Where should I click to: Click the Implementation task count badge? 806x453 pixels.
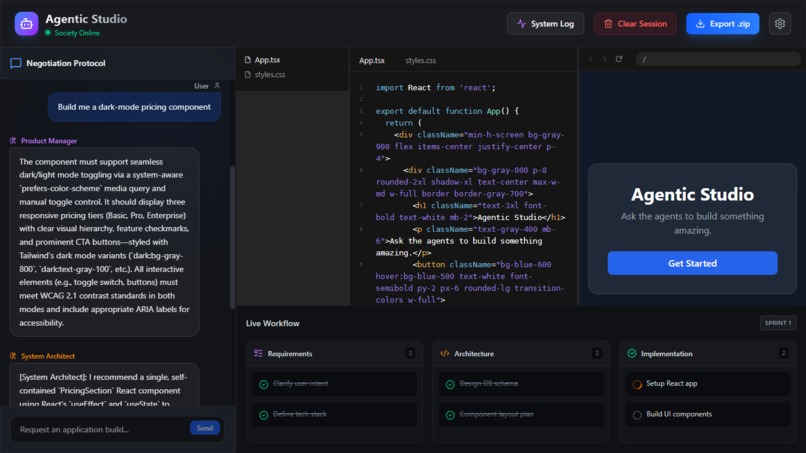pos(783,353)
